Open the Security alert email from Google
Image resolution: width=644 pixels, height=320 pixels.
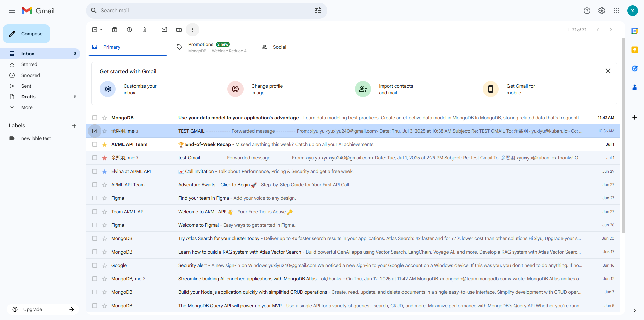pos(353,265)
